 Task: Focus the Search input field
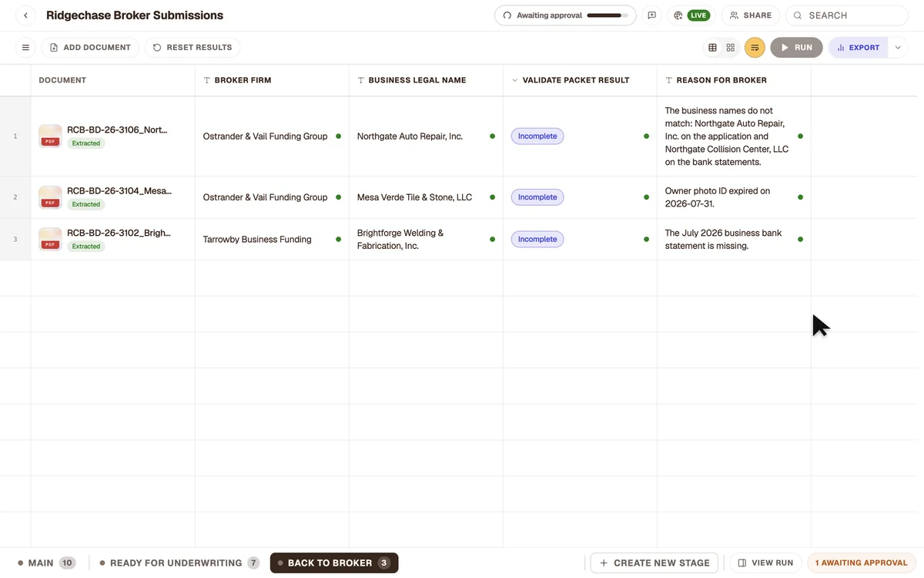[x=847, y=15]
